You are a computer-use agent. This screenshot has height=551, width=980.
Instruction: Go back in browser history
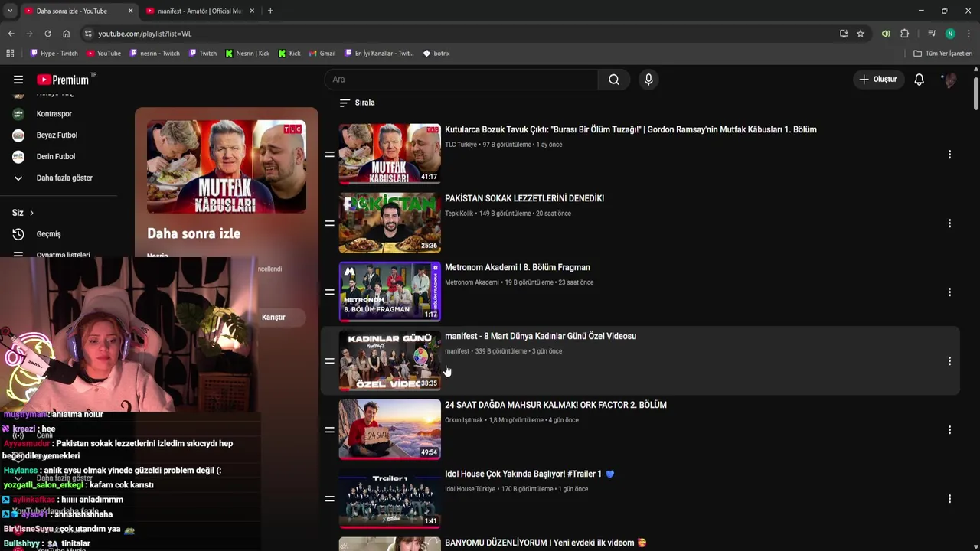click(11, 34)
